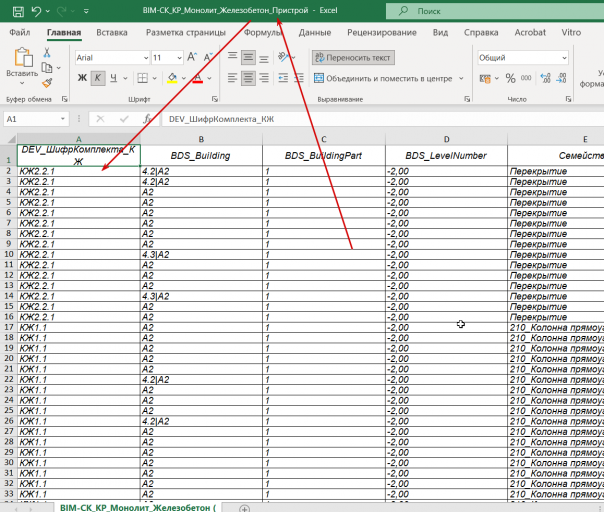Click the Top Align icon
The width and height of the screenshot is (604, 512).
pyautogui.click(x=232, y=57)
